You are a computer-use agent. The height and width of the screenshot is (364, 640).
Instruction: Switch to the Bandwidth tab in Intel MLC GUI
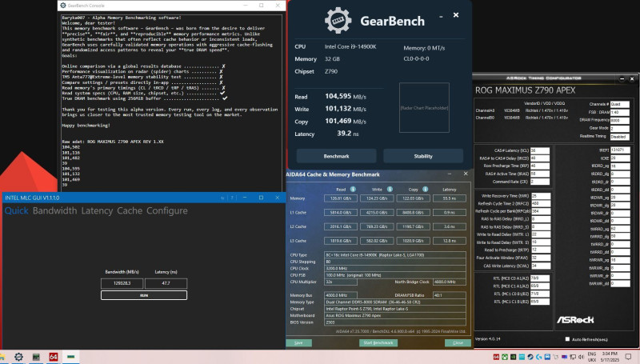click(54, 210)
